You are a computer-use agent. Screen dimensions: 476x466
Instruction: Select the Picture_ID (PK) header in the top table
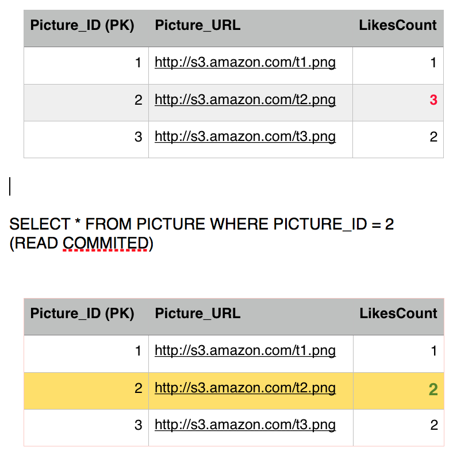(82, 25)
